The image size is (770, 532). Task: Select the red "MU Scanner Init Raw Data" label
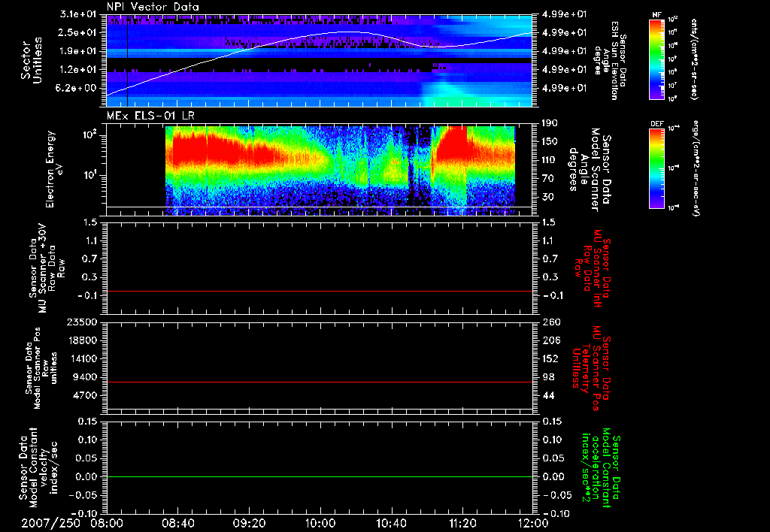click(x=593, y=268)
